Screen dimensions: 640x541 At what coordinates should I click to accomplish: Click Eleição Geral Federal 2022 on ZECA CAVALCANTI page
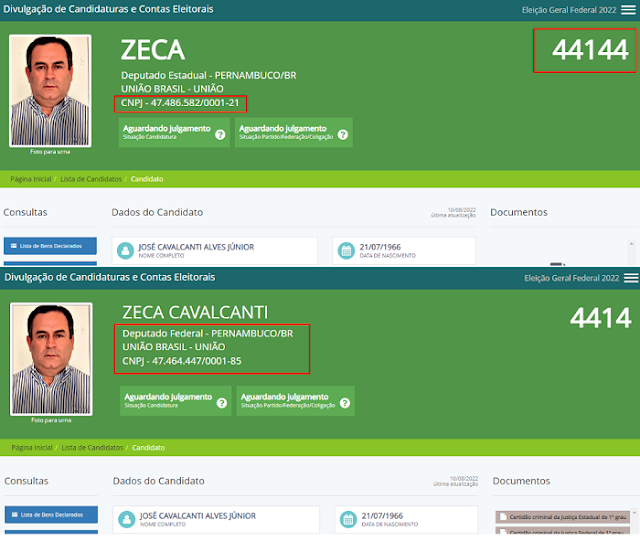click(571, 278)
